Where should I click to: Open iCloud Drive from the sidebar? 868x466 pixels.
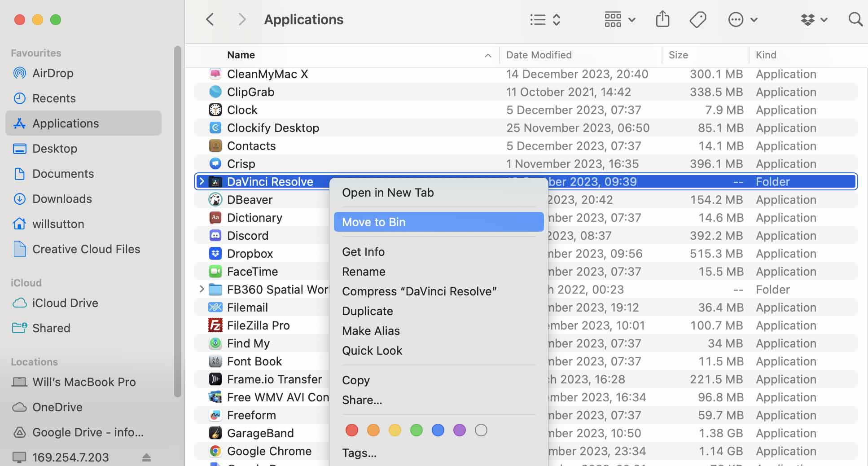point(66,303)
